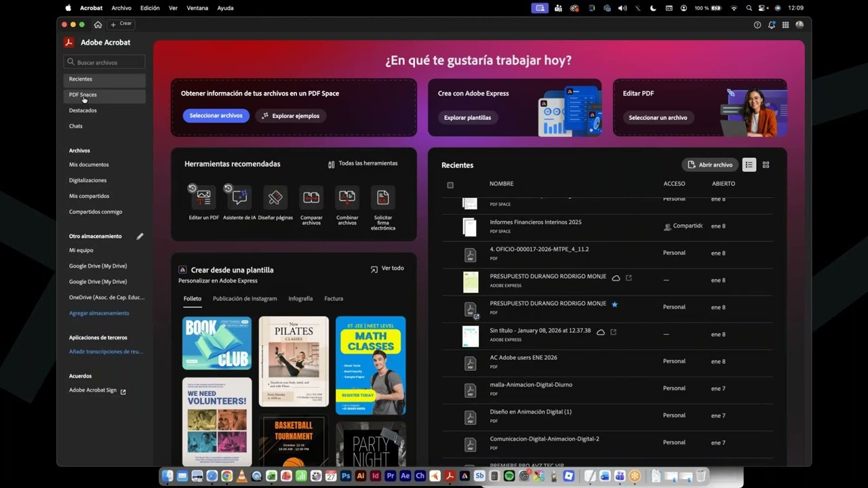Open Photoshop from the Dock
Screen dimensions: 868x488
(346, 476)
